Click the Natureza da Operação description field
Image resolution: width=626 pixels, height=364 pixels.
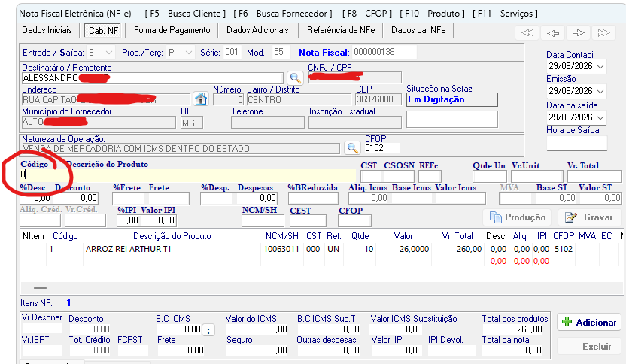coord(181,148)
